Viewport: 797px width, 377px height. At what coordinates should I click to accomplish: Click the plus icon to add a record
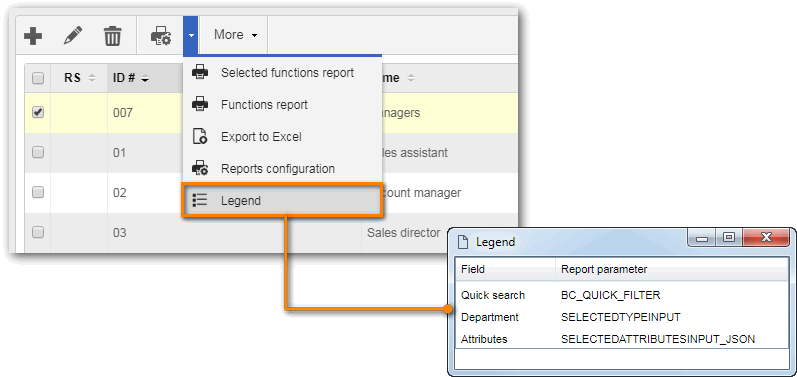(x=33, y=36)
